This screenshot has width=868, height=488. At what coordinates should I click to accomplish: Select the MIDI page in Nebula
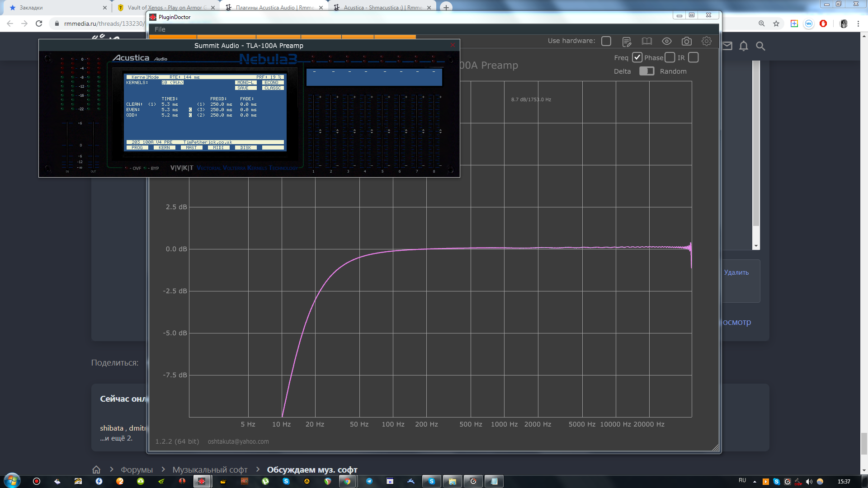pyautogui.click(x=218, y=148)
